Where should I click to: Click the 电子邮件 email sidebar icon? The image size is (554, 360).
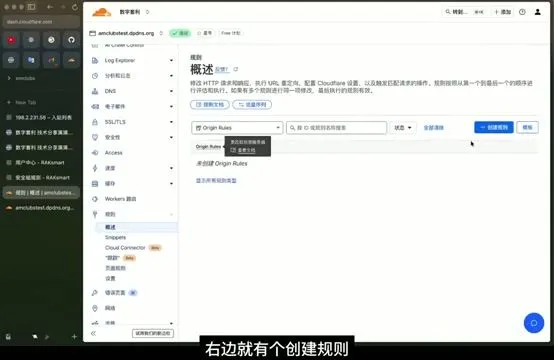[95, 106]
